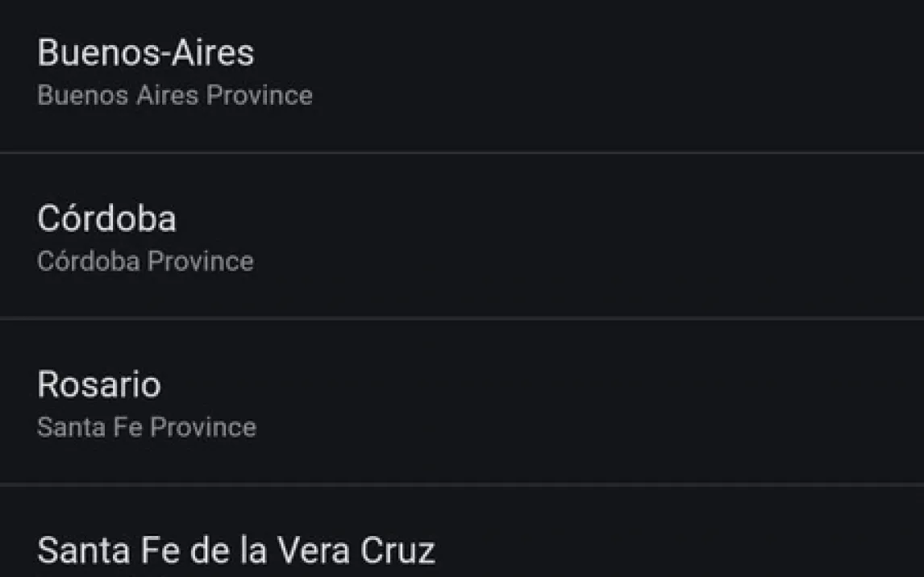Click the divider below the Buenos-Aires row
The width and height of the screenshot is (924, 577).
tap(462, 152)
